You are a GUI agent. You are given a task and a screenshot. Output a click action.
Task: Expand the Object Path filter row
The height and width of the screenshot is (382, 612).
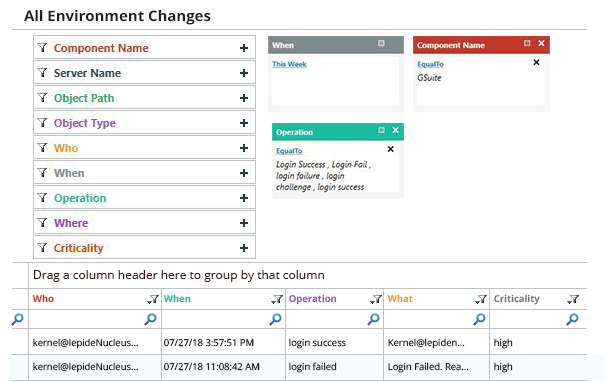pos(244,98)
